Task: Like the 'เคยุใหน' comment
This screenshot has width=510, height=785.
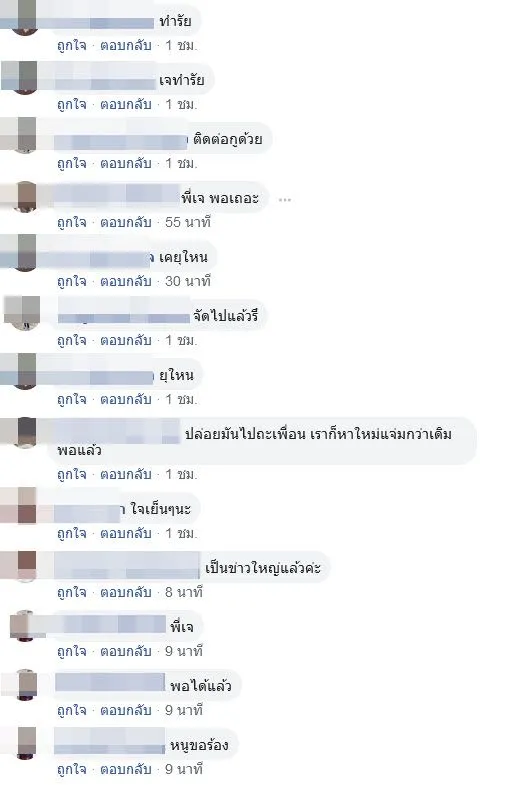Action: pyautogui.click(x=72, y=281)
